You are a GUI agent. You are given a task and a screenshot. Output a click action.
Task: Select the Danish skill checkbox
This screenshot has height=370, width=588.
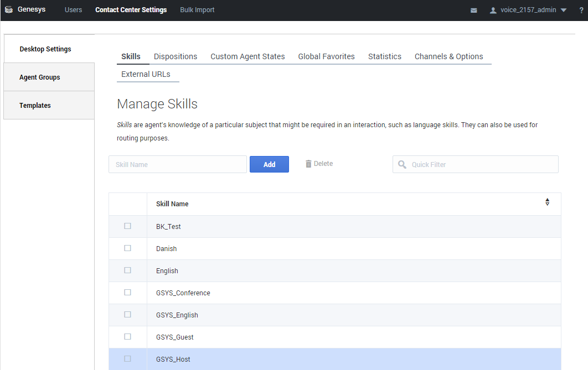coord(127,248)
